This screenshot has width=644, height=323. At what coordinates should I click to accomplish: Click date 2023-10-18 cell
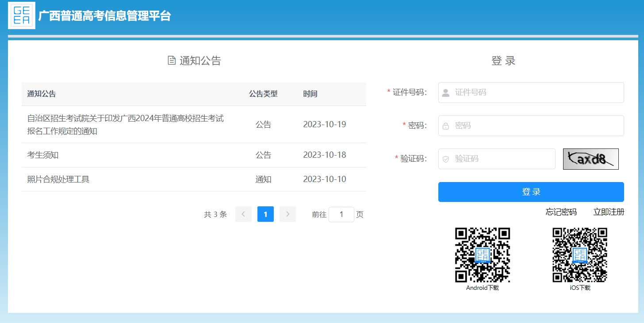point(325,155)
